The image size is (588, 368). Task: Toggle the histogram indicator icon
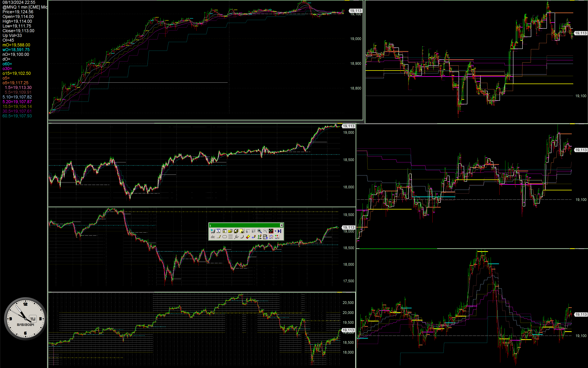click(271, 237)
